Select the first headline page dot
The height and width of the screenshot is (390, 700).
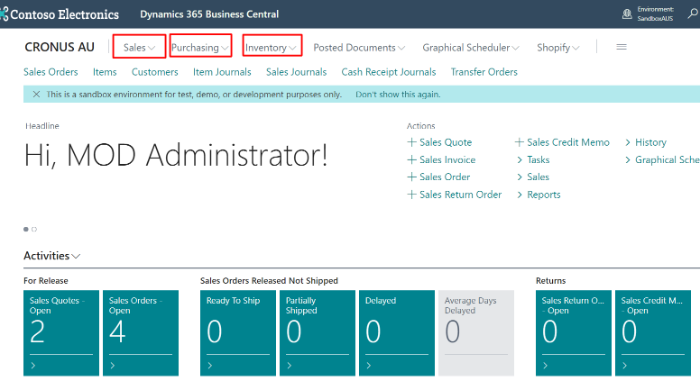click(x=26, y=229)
